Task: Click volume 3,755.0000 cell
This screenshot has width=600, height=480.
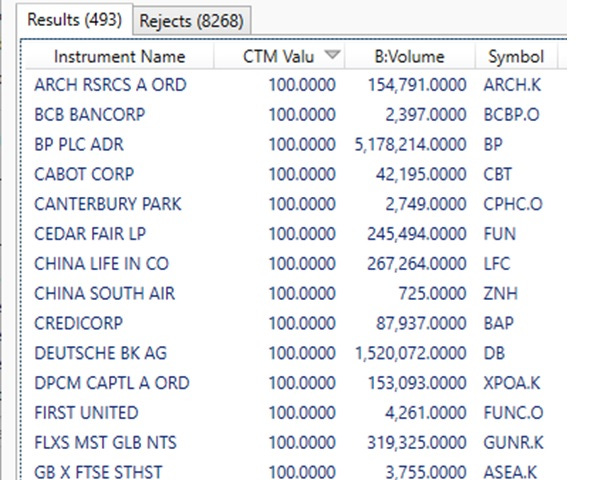Action: click(426, 472)
